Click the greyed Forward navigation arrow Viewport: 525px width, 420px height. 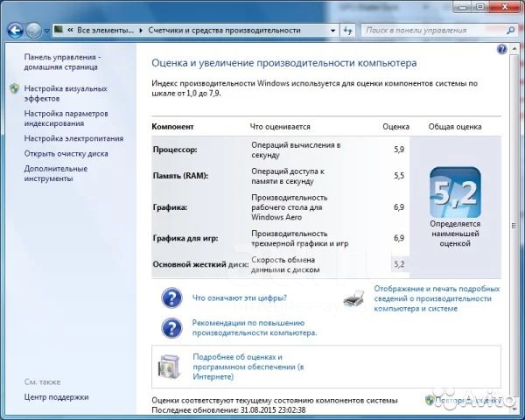coord(34,31)
